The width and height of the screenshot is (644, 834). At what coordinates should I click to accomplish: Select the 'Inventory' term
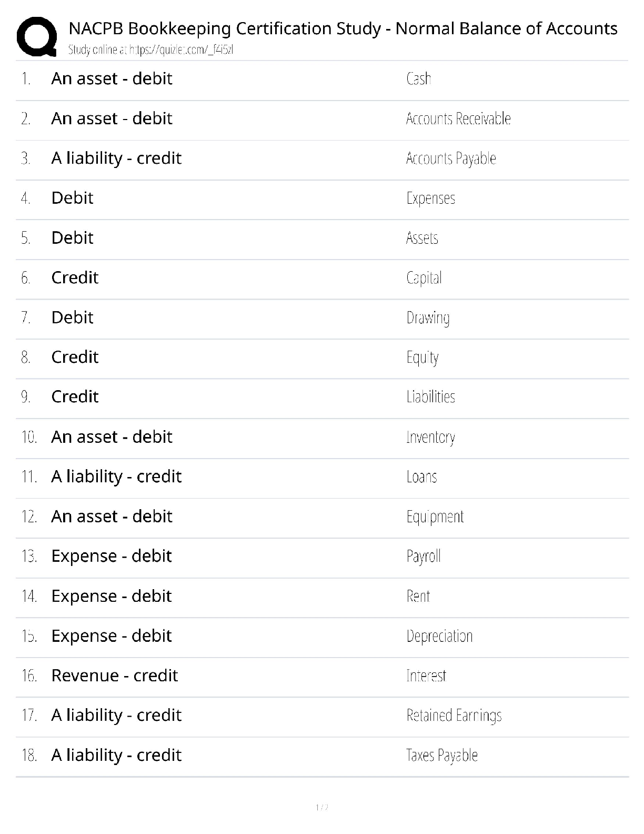pyautogui.click(x=430, y=438)
